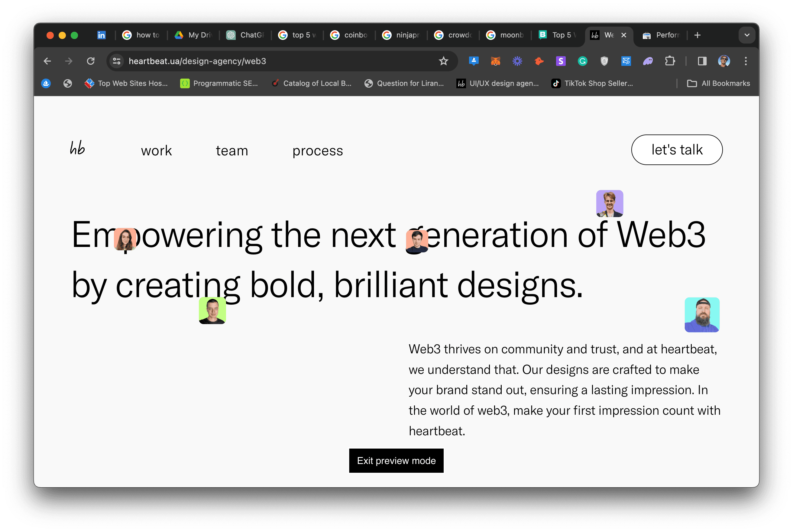This screenshot has height=532, width=793.
Task: Open the orange bird extension
Action: click(x=539, y=61)
